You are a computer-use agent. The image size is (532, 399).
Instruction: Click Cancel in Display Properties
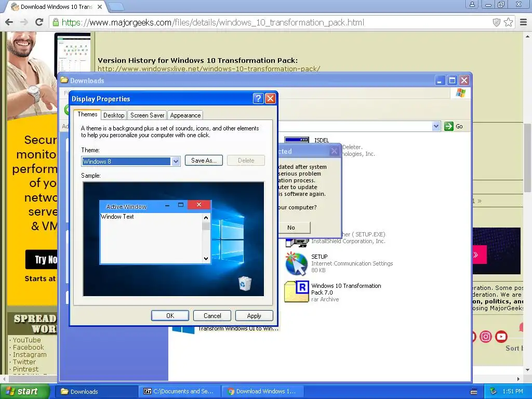(212, 315)
